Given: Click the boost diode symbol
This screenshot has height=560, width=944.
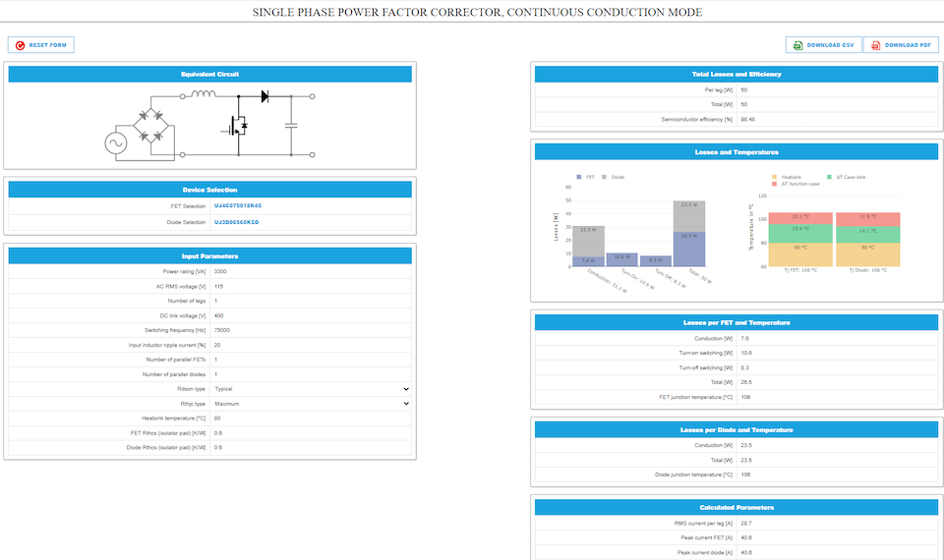Looking at the screenshot, I should 265,96.
